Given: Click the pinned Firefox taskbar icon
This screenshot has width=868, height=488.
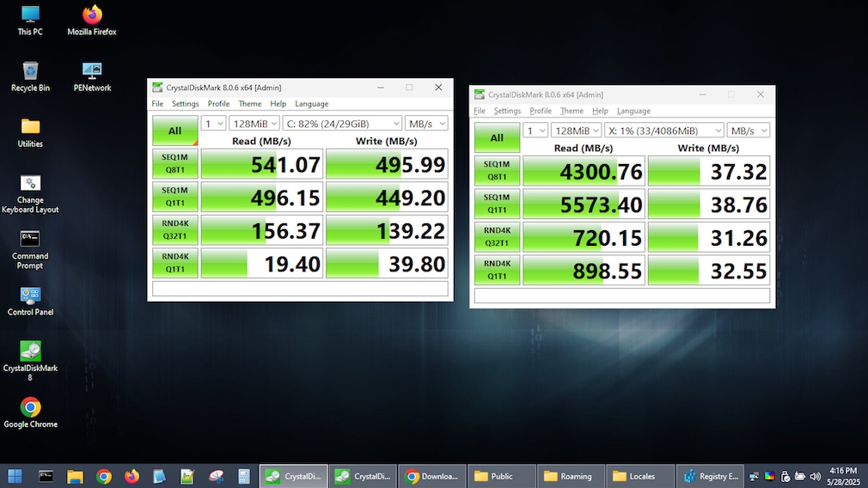Looking at the screenshot, I should pos(131,476).
